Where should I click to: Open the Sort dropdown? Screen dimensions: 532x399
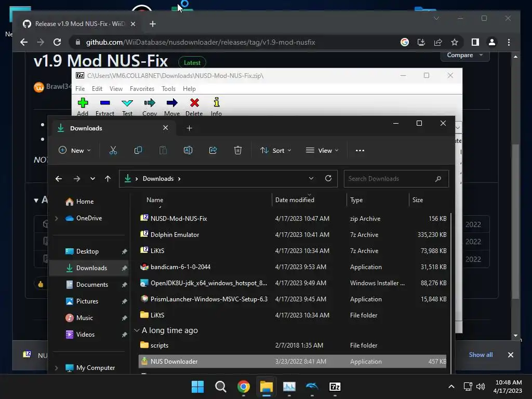(275, 150)
